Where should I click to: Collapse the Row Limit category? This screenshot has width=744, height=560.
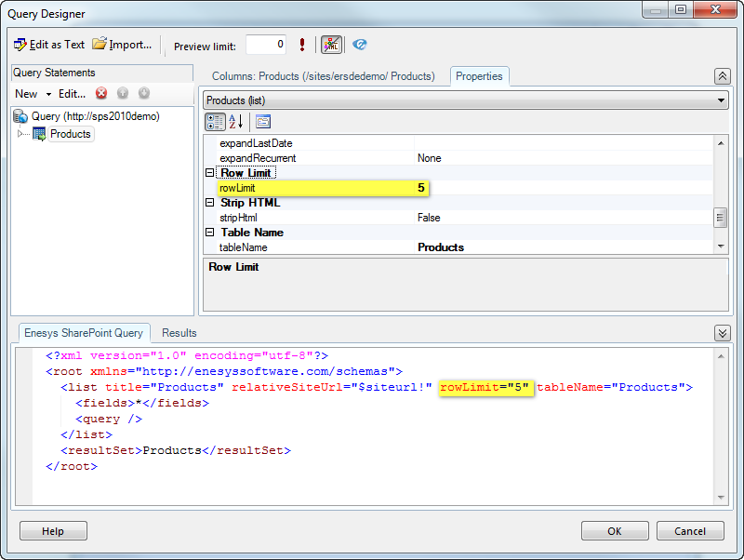click(x=210, y=173)
